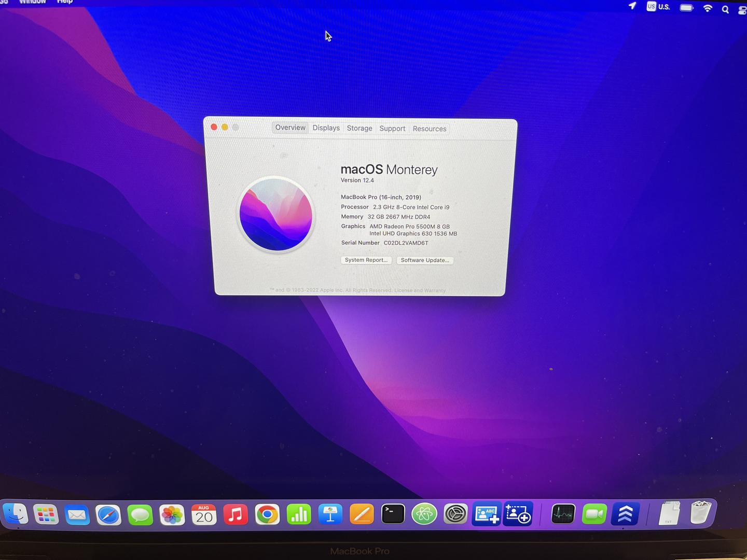This screenshot has height=560, width=747.
Task: Close the About This Mac window
Action: coord(214,127)
